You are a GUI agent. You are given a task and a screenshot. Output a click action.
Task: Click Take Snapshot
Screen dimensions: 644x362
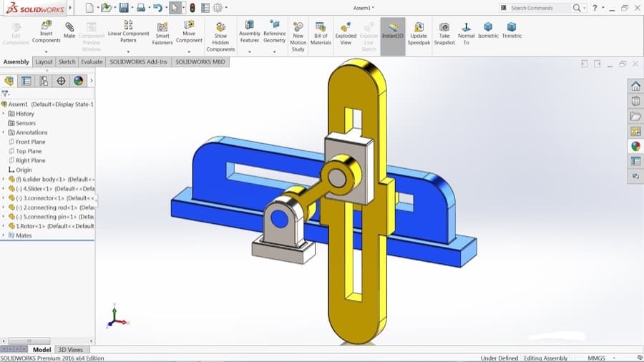click(444, 33)
